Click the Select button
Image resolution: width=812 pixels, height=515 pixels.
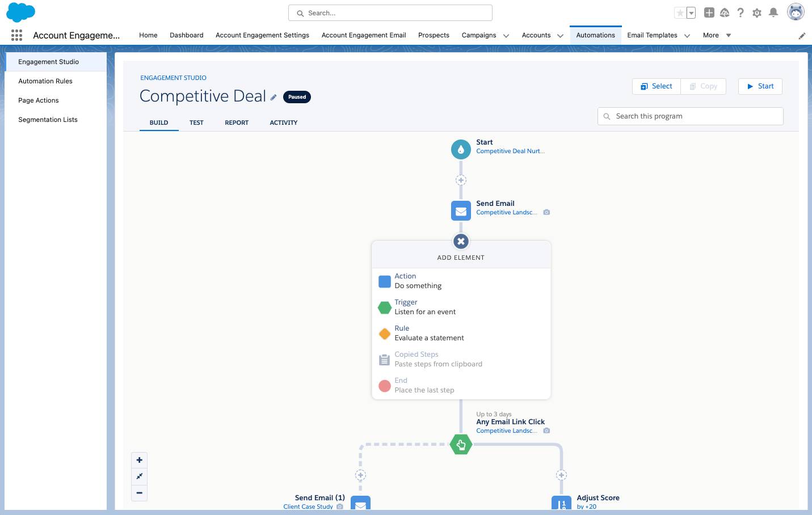click(x=657, y=86)
